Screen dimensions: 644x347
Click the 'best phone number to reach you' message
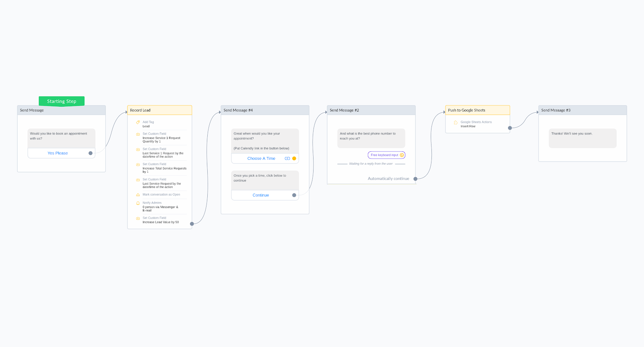(371, 138)
